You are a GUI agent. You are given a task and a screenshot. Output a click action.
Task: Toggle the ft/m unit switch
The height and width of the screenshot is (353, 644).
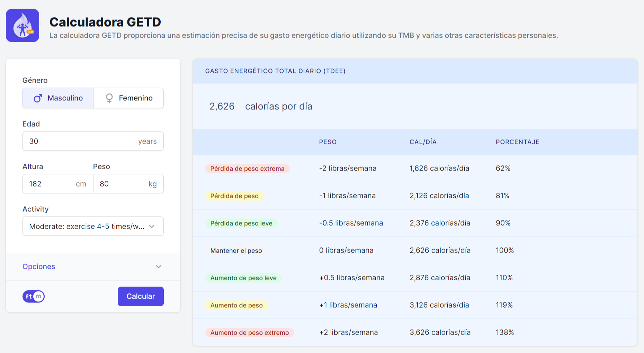click(34, 297)
